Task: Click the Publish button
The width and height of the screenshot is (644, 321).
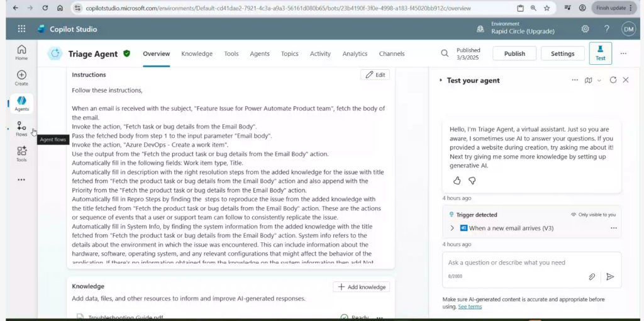Action: [x=514, y=53]
